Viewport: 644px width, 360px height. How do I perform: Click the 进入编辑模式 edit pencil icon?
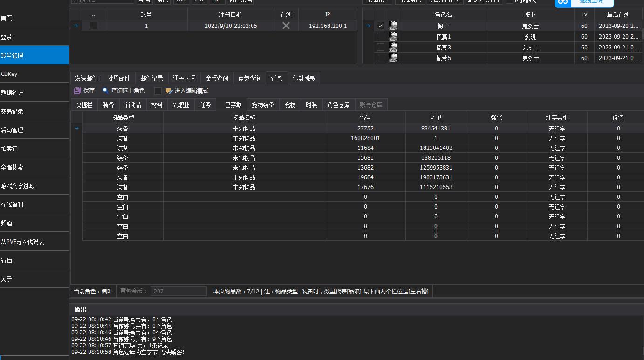[169, 91]
